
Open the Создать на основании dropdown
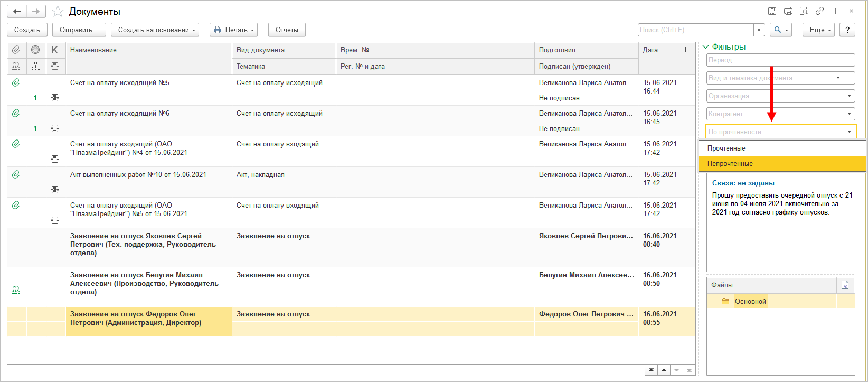(155, 30)
